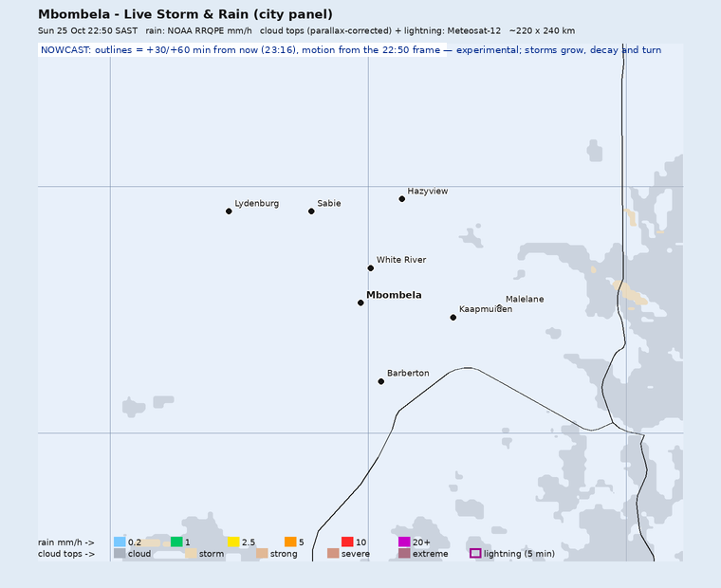Click the 'cloud tops ->' legend label

coord(66,554)
